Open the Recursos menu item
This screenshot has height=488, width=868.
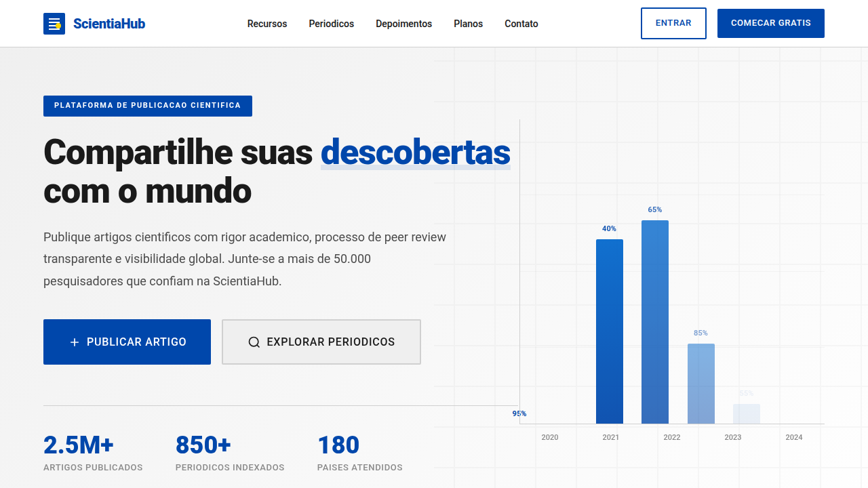click(x=267, y=24)
